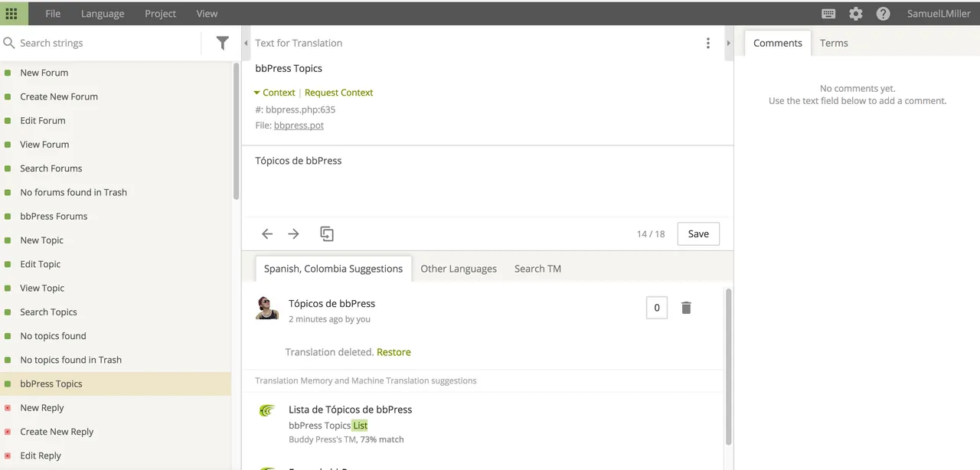The image size is (980, 470).
Task: Select the Edit Topic string
Action: (116, 264)
